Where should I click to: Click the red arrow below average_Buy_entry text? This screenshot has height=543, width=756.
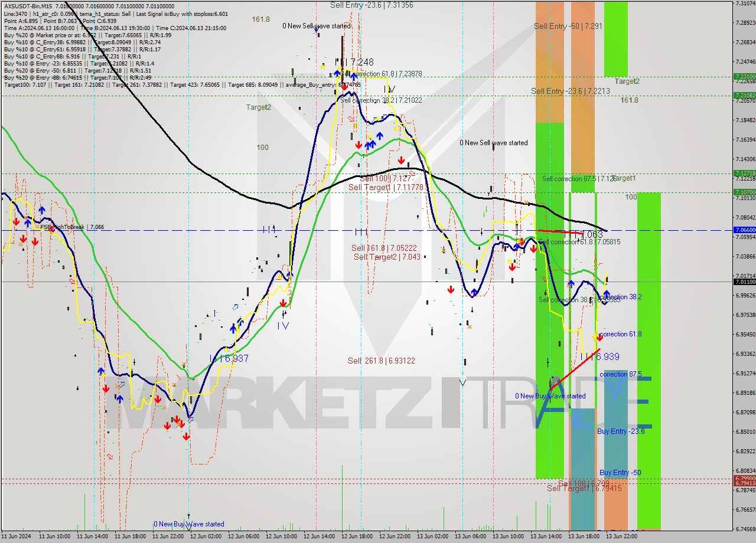pos(351,119)
